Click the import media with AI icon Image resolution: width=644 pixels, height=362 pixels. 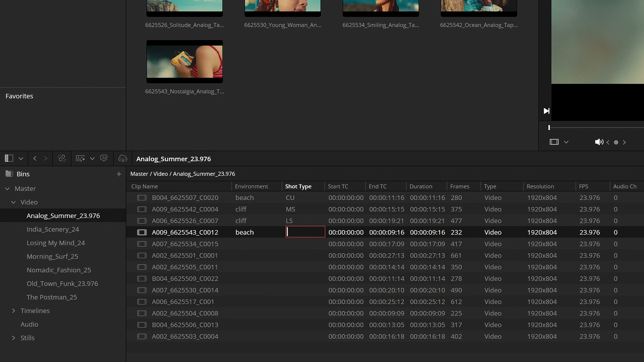[x=80, y=158]
